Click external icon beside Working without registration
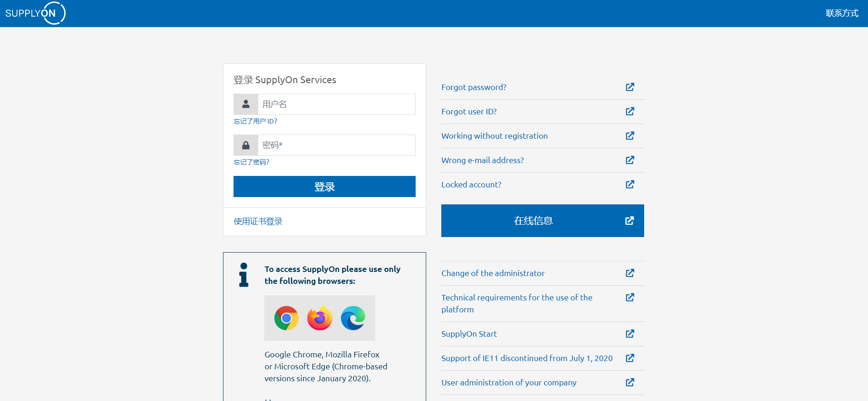This screenshot has height=401, width=868. pyautogui.click(x=630, y=136)
